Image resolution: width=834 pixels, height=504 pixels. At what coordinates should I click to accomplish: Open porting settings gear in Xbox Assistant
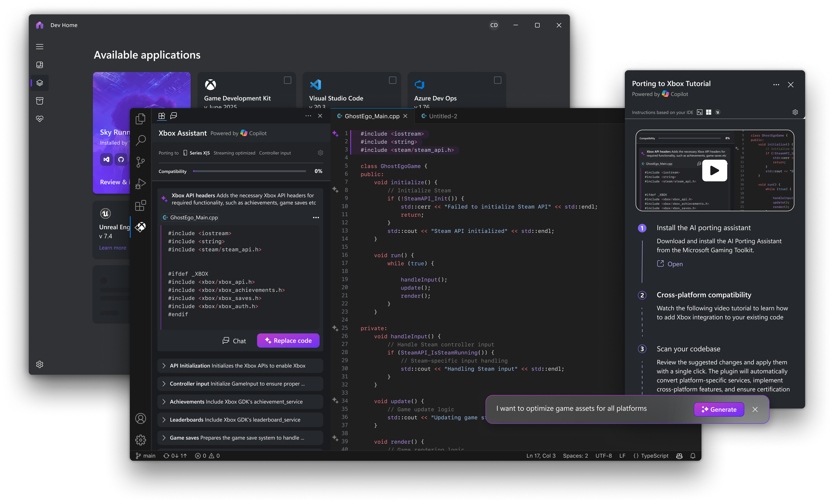point(320,153)
